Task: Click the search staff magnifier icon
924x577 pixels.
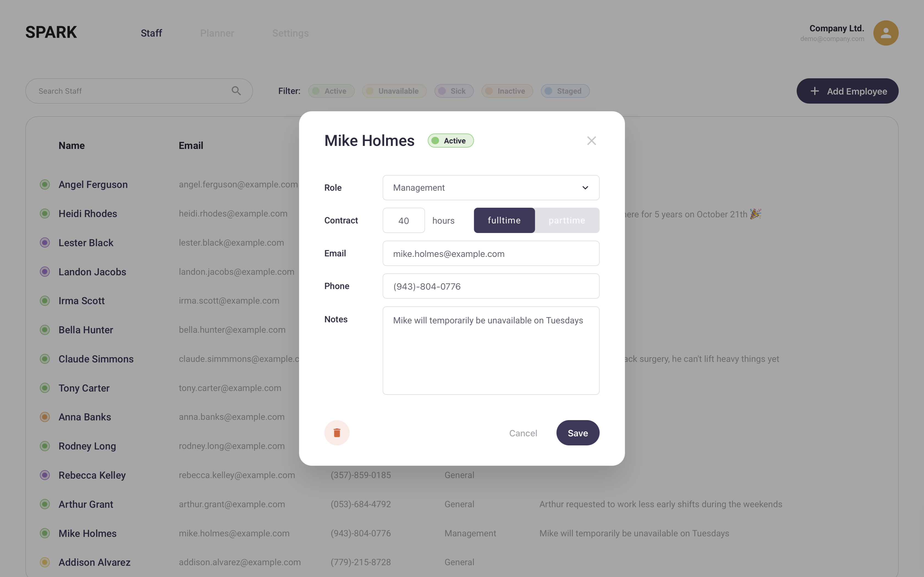Action: [236, 91]
